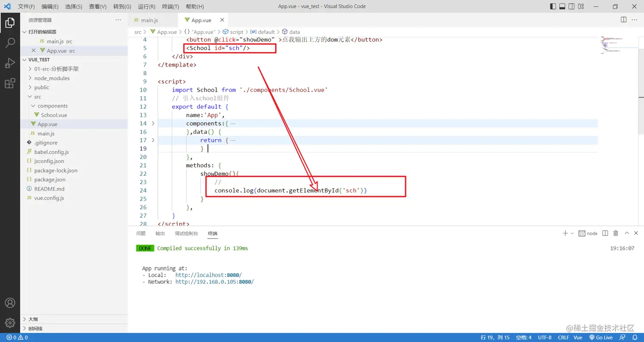The image size is (644, 342).
Task: Switch to the 调试控制台 panel tab
Action: coord(187,233)
